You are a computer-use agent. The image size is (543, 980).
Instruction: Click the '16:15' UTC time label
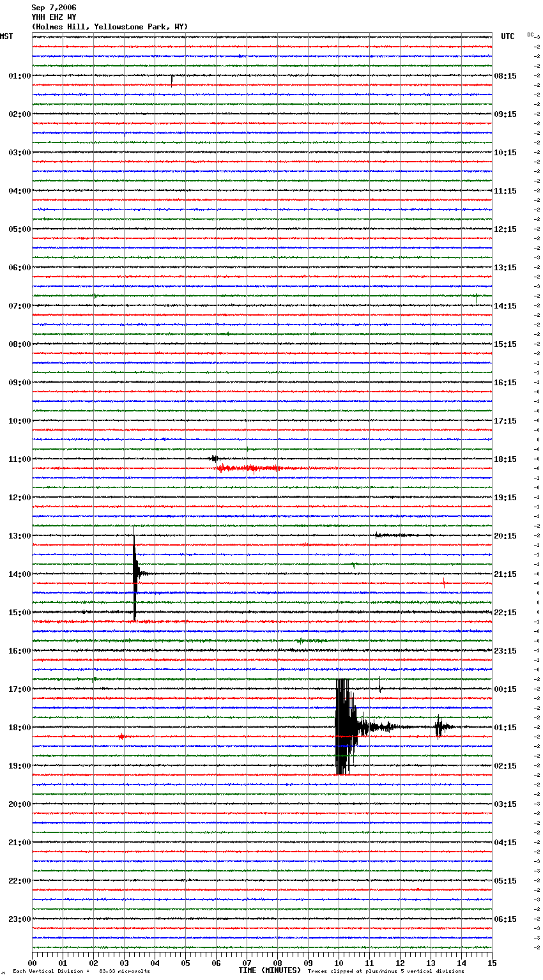(505, 383)
